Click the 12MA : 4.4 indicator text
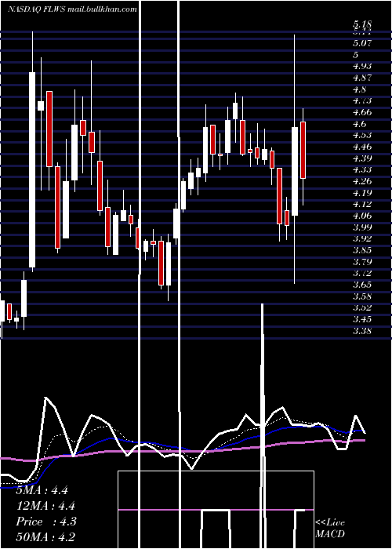 45,506
